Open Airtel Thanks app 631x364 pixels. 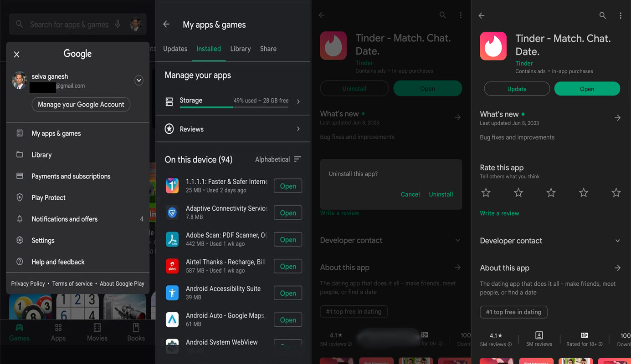click(x=288, y=267)
